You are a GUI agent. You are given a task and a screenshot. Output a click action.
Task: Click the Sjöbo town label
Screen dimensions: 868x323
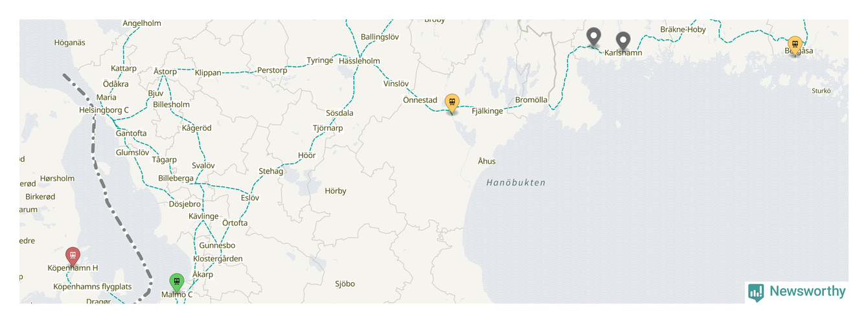(x=345, y=284)
